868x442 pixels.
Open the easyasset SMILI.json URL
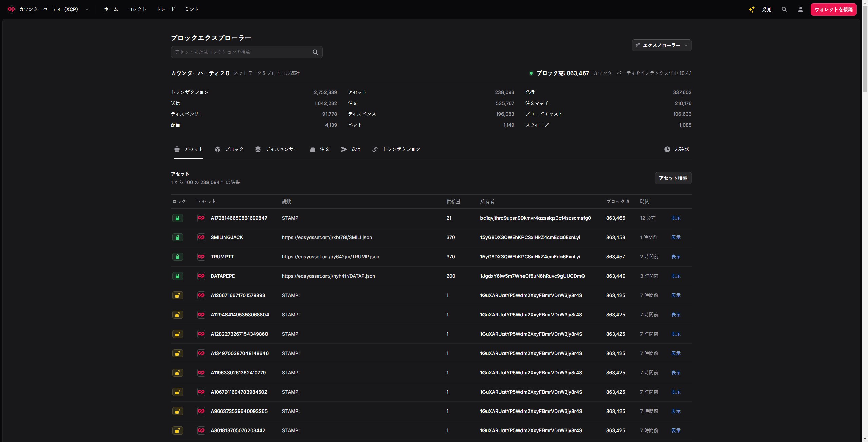tap(327, 237)
